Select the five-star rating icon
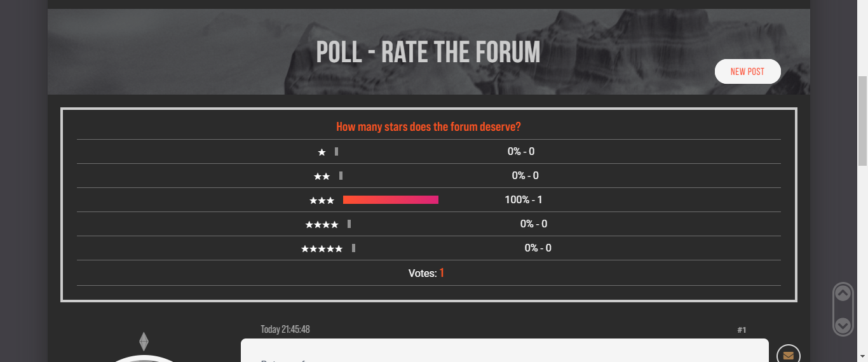 tap(322, 248)
